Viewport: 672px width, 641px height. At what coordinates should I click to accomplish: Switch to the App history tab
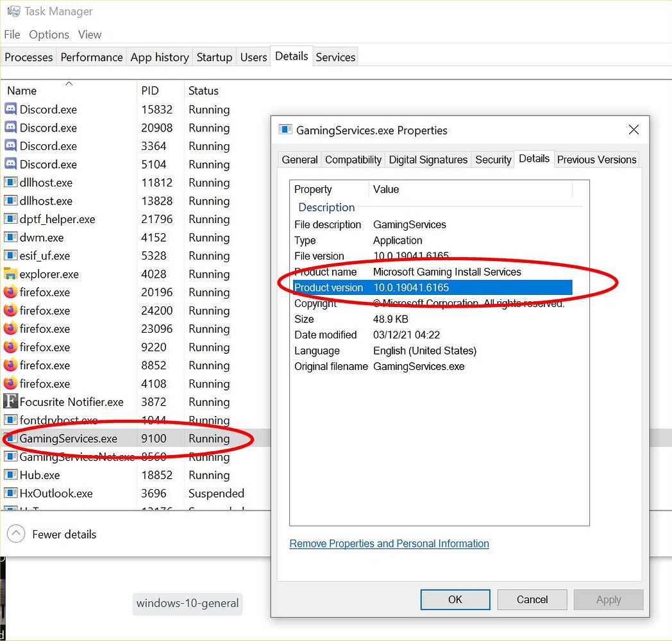click(x=160, y=57)
